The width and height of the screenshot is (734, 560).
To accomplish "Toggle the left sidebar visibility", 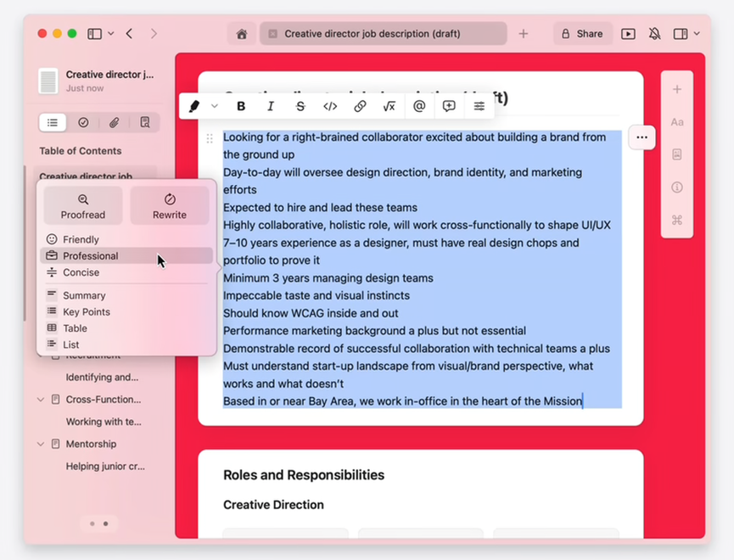I will (94, 34).
